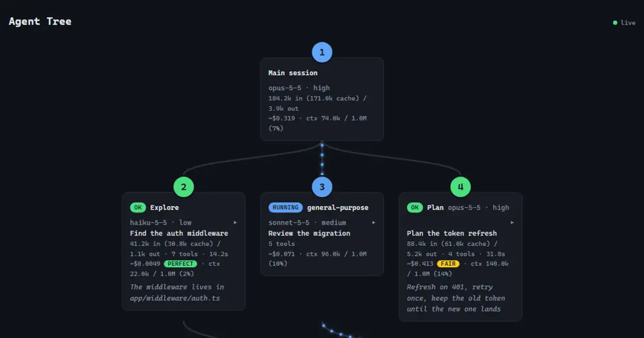
Task: Click 'sonnet-5-5 · medium' model label
Action: pos(307,223)
